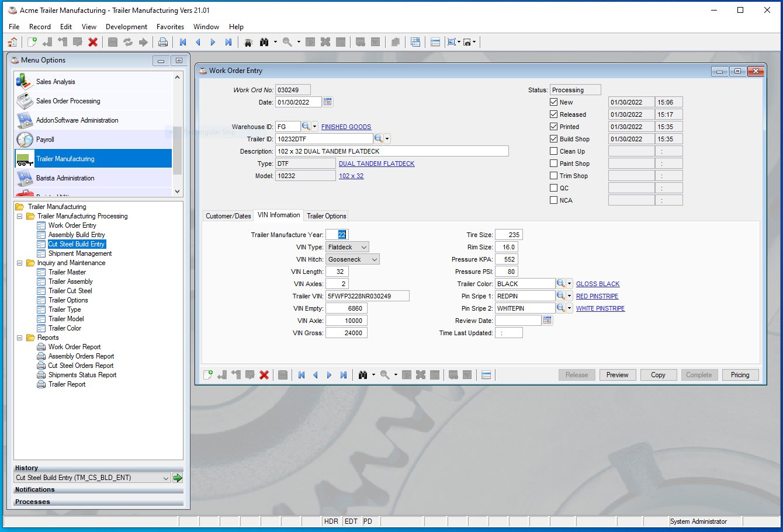Collapse the Inquiry and Maintenance folder
Image resolution: width=783 pixels, height=532 pixels.
coord(20,263)
